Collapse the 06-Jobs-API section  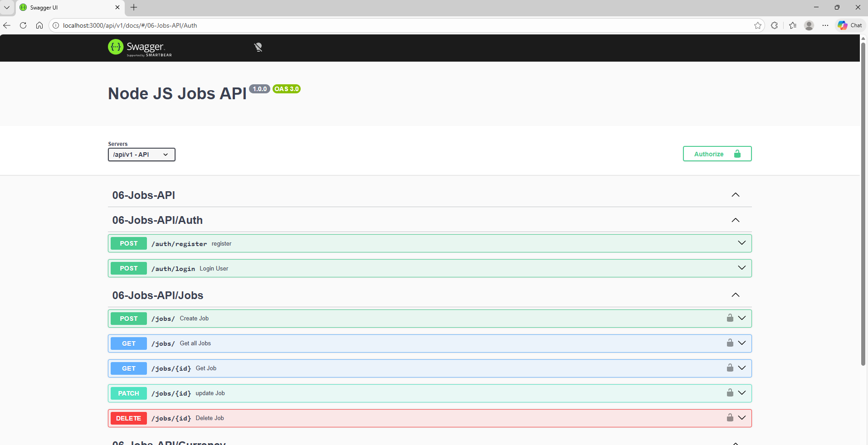point(736,195)
